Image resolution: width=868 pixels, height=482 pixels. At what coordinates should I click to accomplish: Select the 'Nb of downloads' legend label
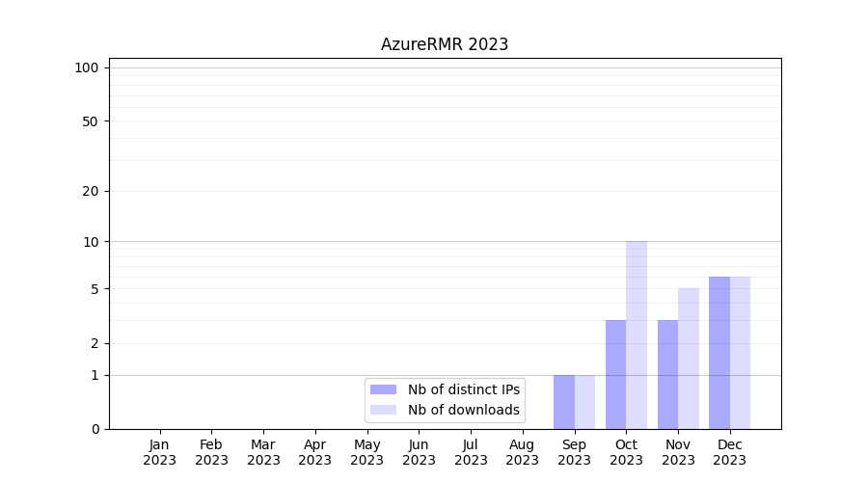(463, 410)
